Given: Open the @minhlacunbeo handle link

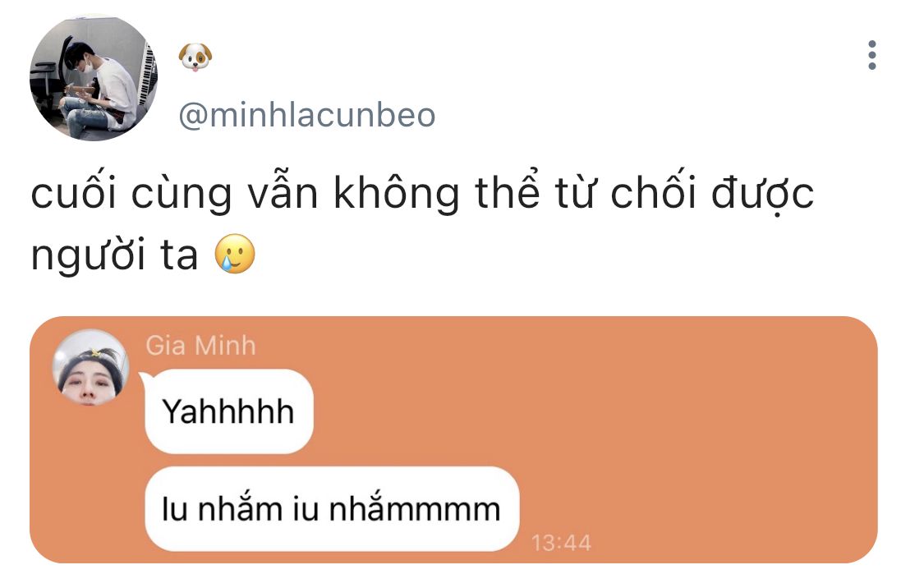Looking at the screenshot, I should pos(307,115).
